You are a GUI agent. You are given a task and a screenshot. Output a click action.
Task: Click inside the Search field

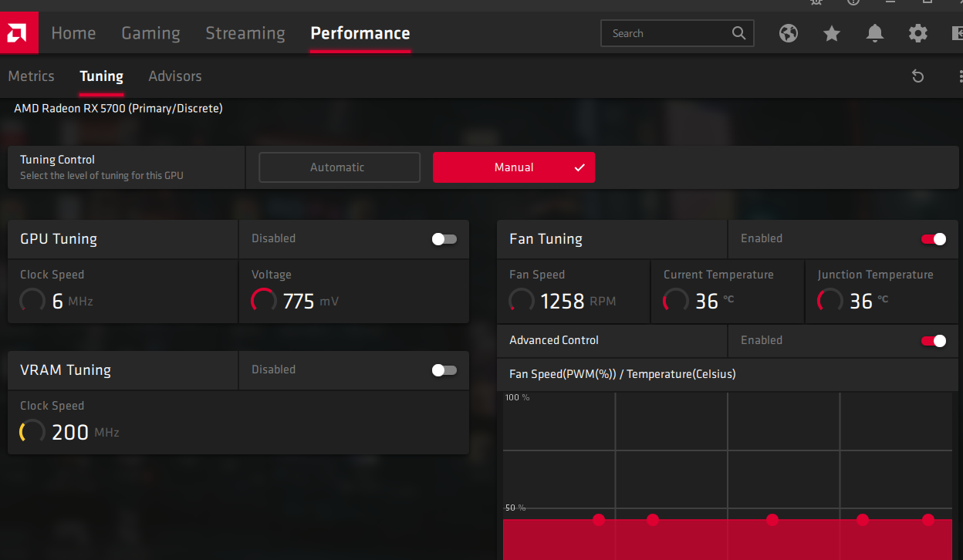tap(677, 33)
